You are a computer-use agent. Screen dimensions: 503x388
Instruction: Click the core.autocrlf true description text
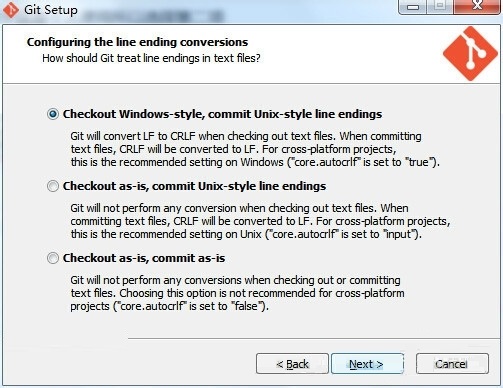tap(255, 149)
